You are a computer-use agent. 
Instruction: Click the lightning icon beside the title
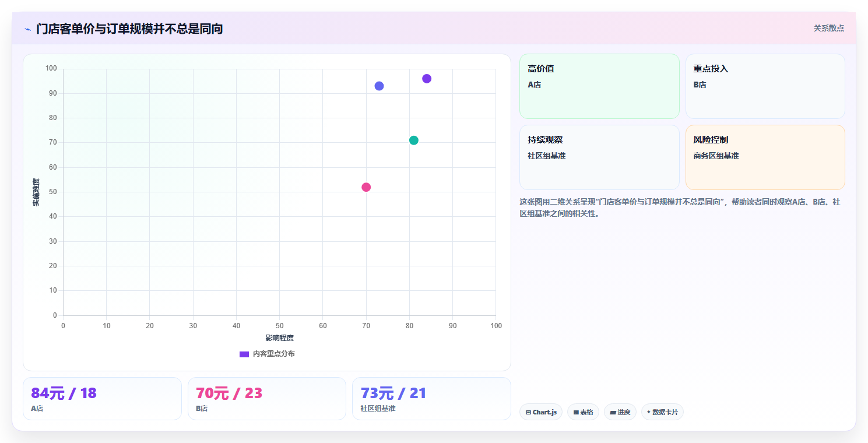(27, 29)
